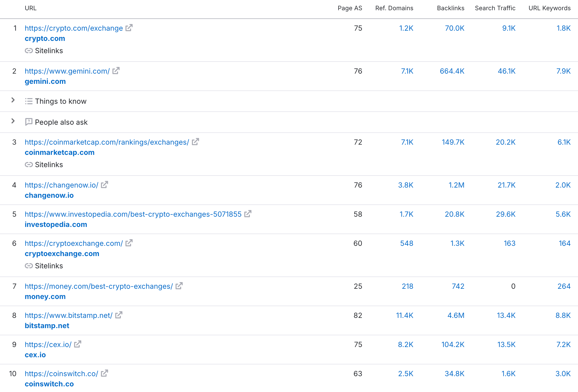Click Sitelinks chain icon under crypto.com
578x392 pixels.
[x=29, y=51]
